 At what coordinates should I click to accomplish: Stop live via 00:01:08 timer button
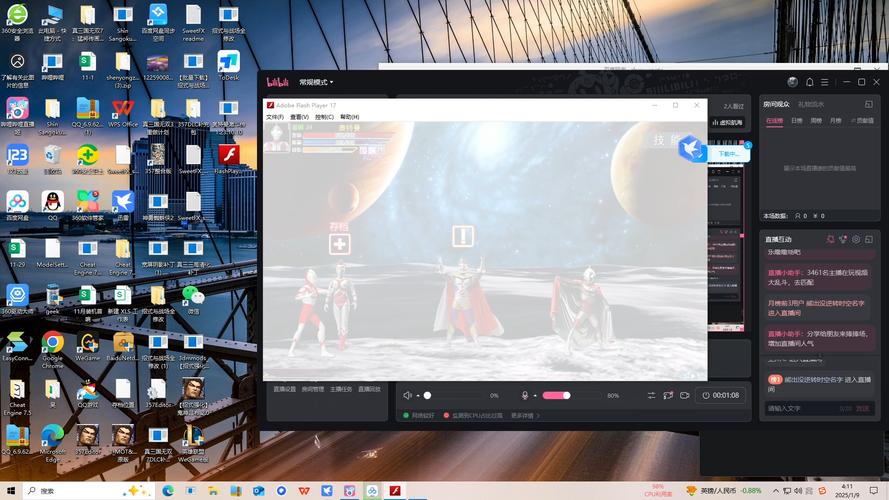(720, 395)
